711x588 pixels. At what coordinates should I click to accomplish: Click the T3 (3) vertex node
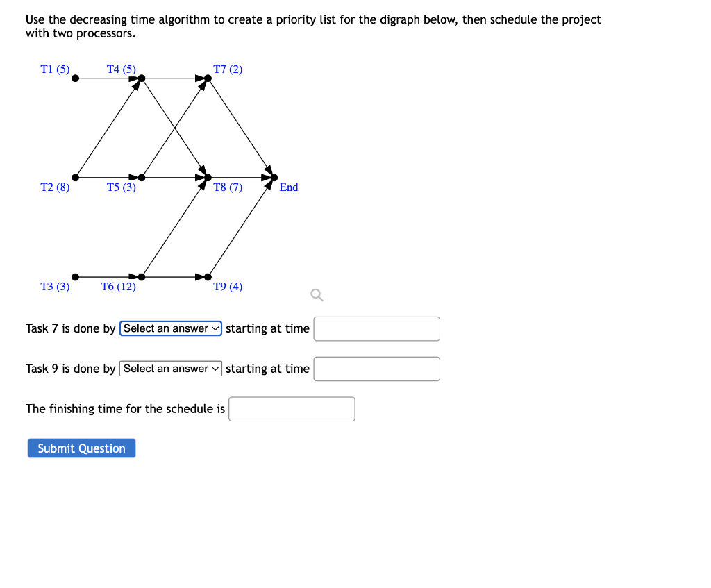[76, 276]
